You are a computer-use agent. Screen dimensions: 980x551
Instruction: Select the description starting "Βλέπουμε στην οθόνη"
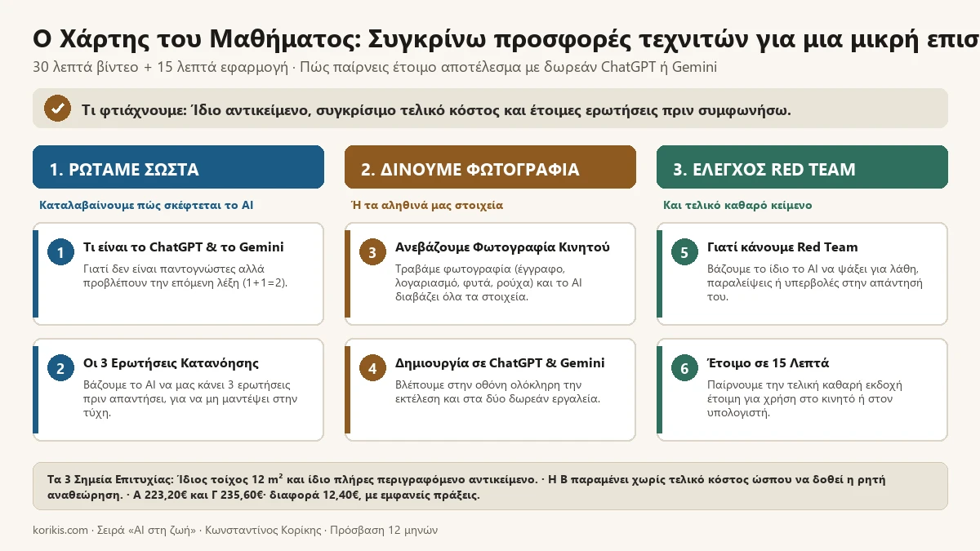pyautogui.click(x=498, y=391)
